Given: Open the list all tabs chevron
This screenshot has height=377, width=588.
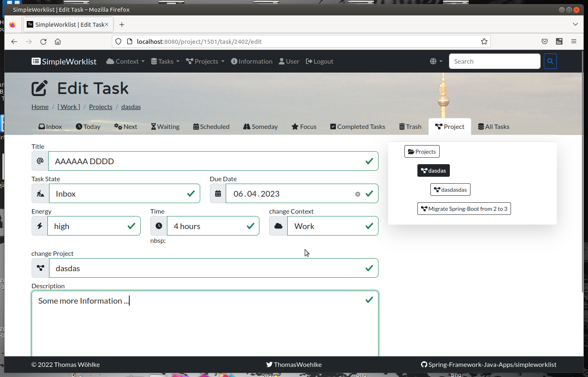Looking at the screenshot, I should [575, 24].
